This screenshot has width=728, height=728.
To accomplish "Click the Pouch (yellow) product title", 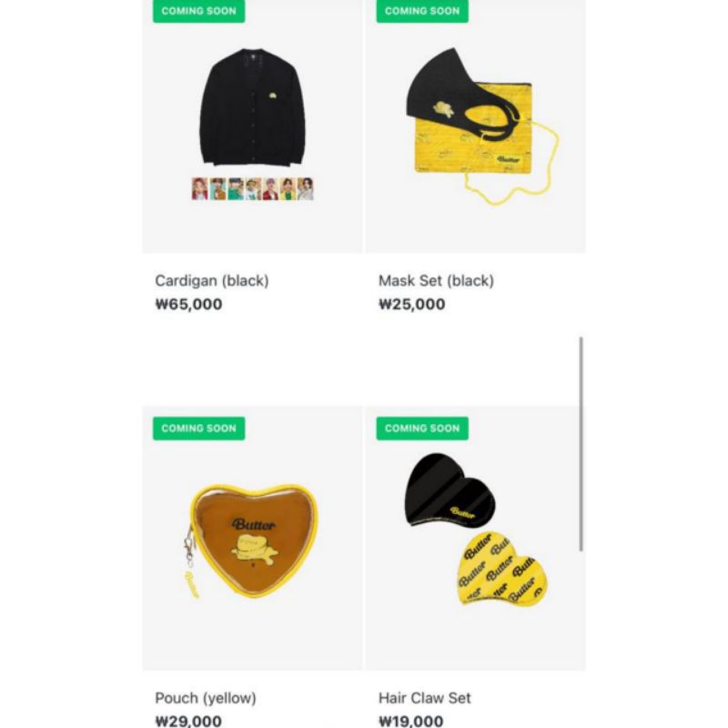I will (x=206, y=698).
